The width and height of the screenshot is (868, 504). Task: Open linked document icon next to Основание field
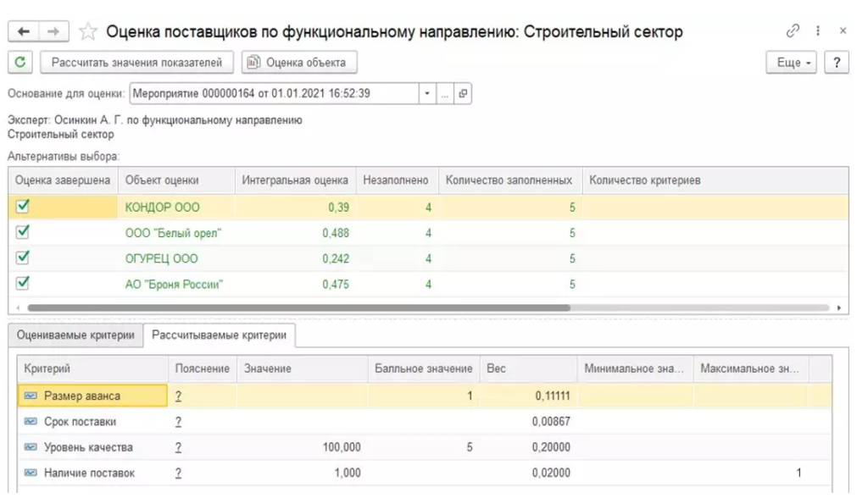coord(463,94)
